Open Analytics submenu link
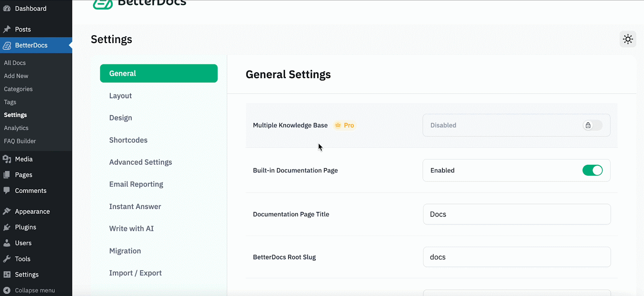Viewport: 644px width, 296px height. 16,128
